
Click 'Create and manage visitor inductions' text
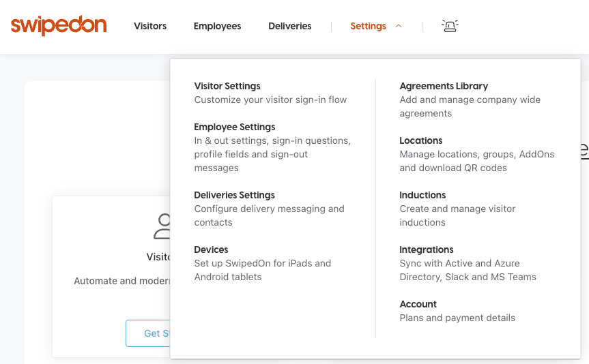coord(457,215)
